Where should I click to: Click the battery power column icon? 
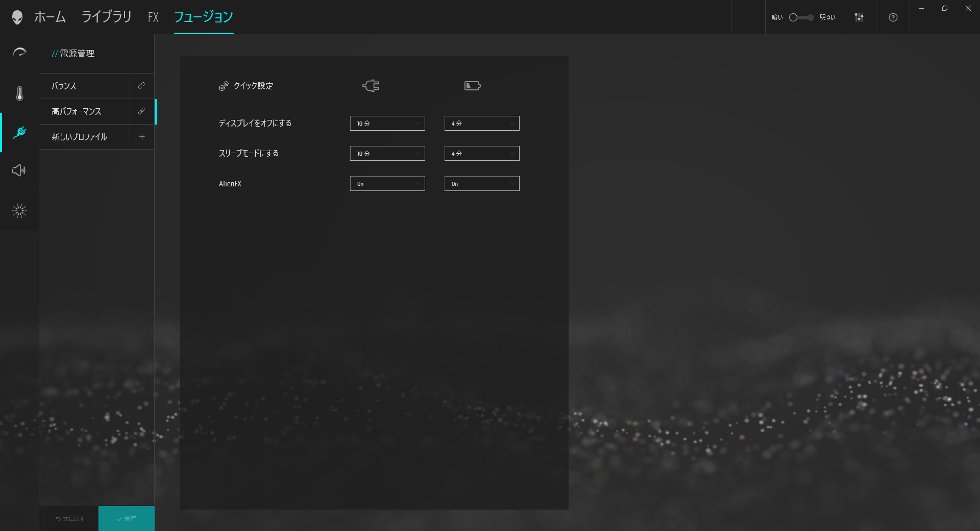pos(472,86)
